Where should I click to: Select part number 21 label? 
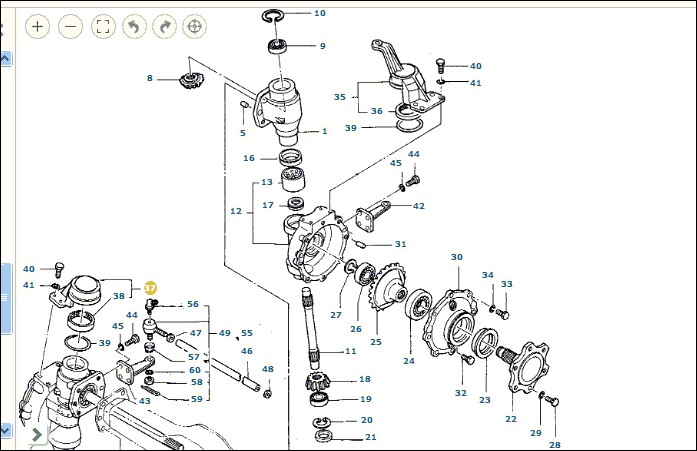click(x=370, y=437)
